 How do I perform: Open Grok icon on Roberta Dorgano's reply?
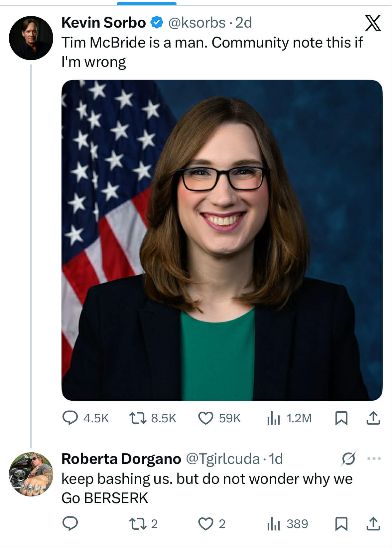pos(348,459)
